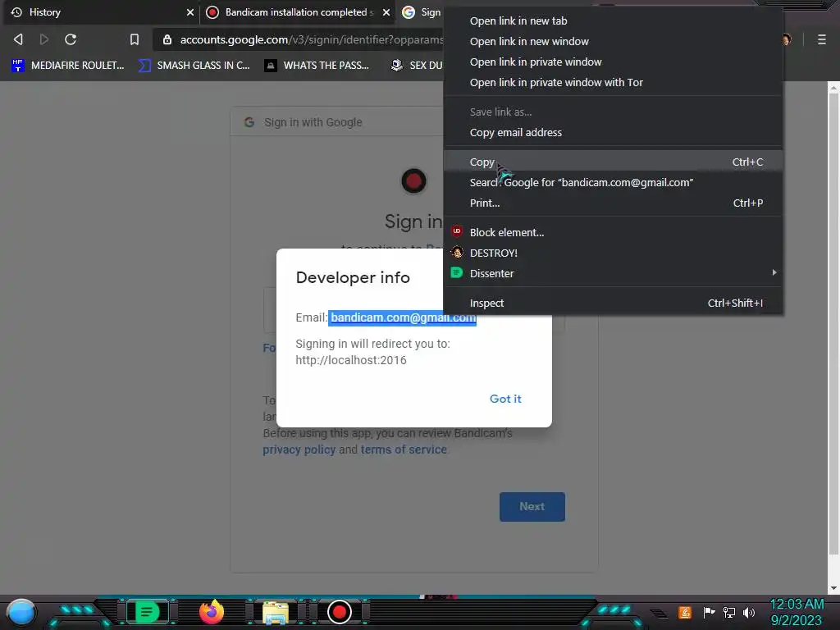The height and width of the screenshot is (630, 840).
Task: Select Copy email address menu entry
Action: pyautogui.click(x=614, y=132)
